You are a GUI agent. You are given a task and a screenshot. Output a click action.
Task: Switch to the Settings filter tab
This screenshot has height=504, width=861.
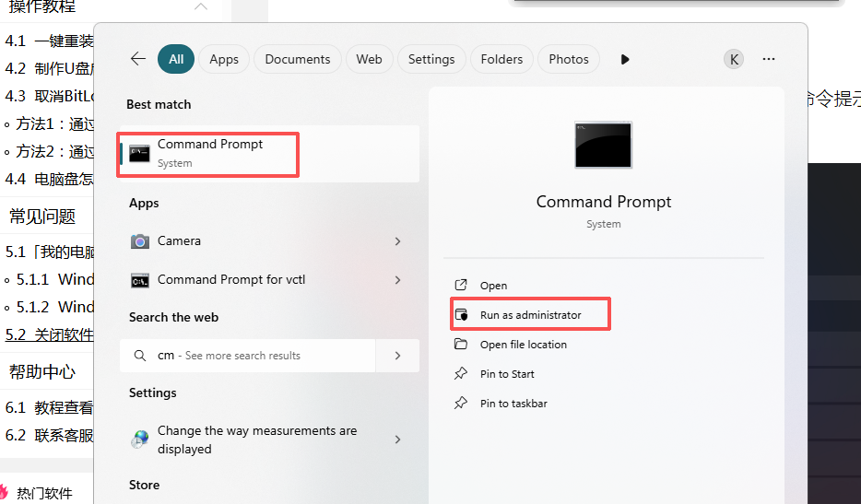[431, 59]
